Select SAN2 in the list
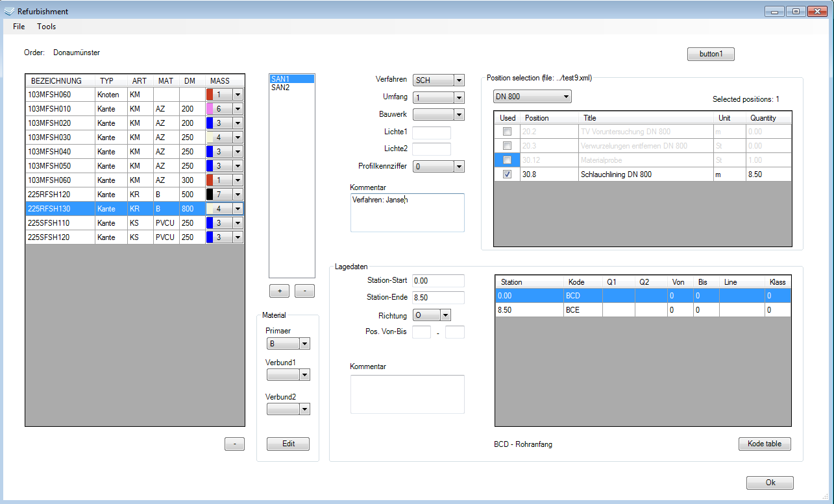Image resolution: width=834 pixels, height=504 pixels. pos(291,87)
